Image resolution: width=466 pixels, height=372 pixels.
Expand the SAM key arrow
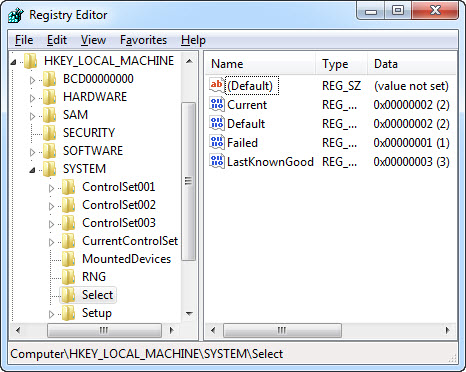coord(32,116)
